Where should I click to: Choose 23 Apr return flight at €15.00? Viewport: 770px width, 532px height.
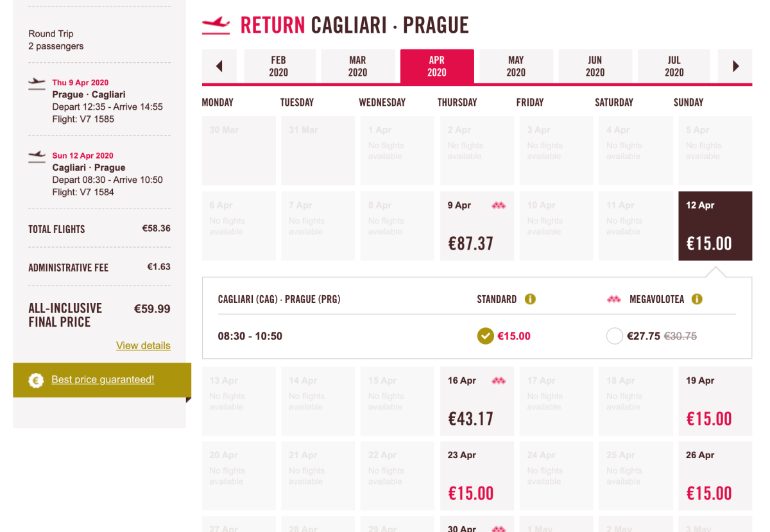point(477,476)
